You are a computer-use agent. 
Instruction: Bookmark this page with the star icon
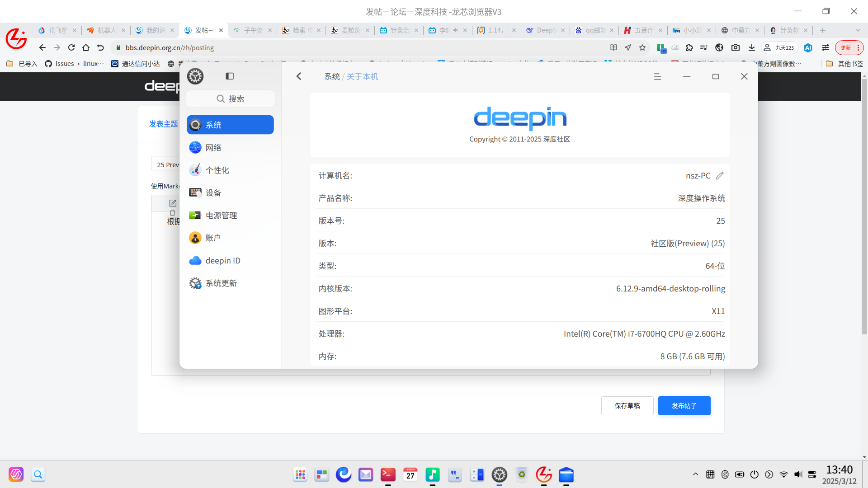[x=642, y=47]
